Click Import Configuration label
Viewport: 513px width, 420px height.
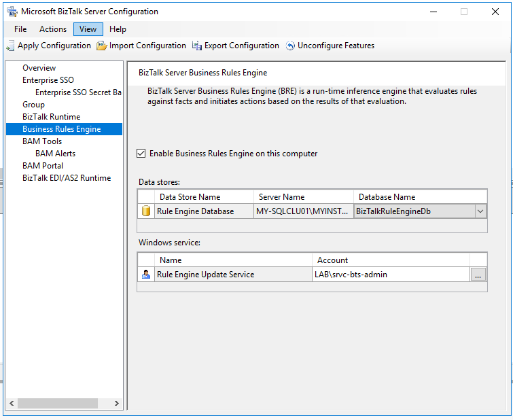point(147,46)
